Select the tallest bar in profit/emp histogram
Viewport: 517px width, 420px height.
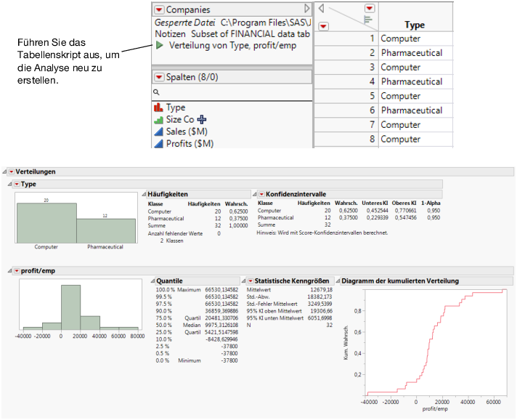pos(71,307)
